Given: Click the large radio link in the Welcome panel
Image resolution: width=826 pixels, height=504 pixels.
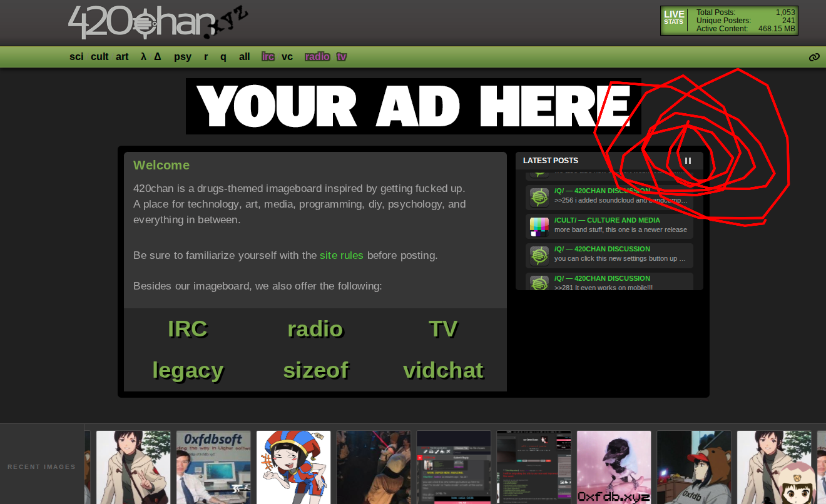Looking at the screenshot, I should [x=315, y=329].
